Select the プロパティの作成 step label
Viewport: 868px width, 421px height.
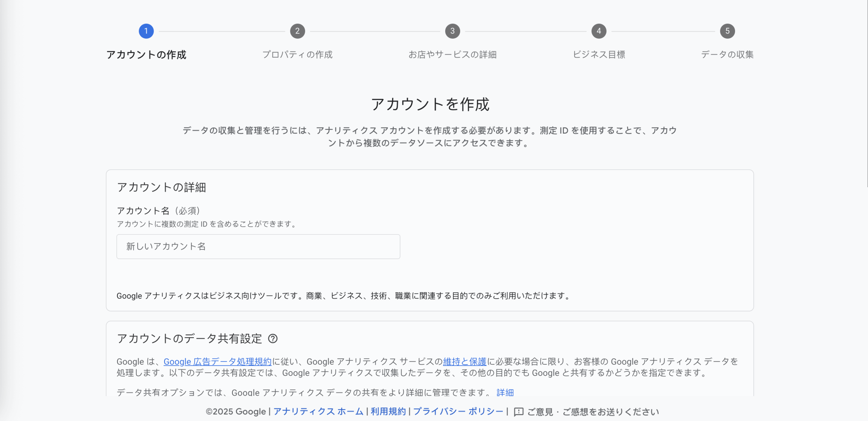[x=297, y=55]
